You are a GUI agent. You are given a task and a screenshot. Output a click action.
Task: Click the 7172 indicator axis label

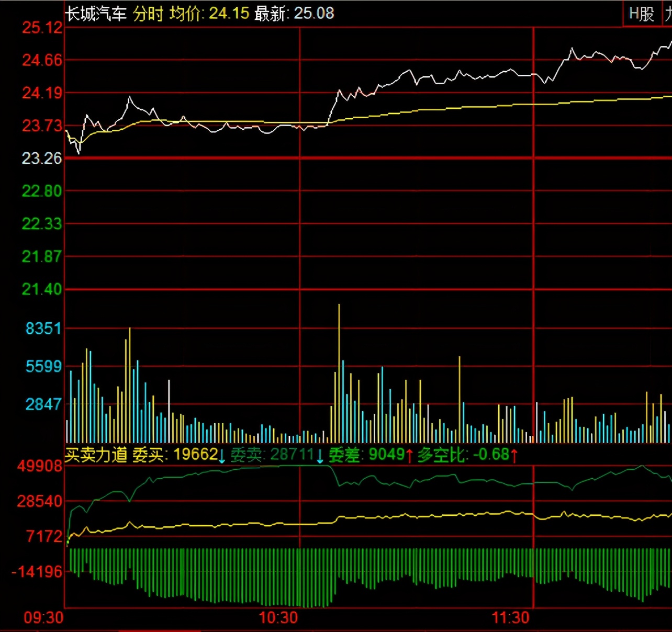coord(44,536)
